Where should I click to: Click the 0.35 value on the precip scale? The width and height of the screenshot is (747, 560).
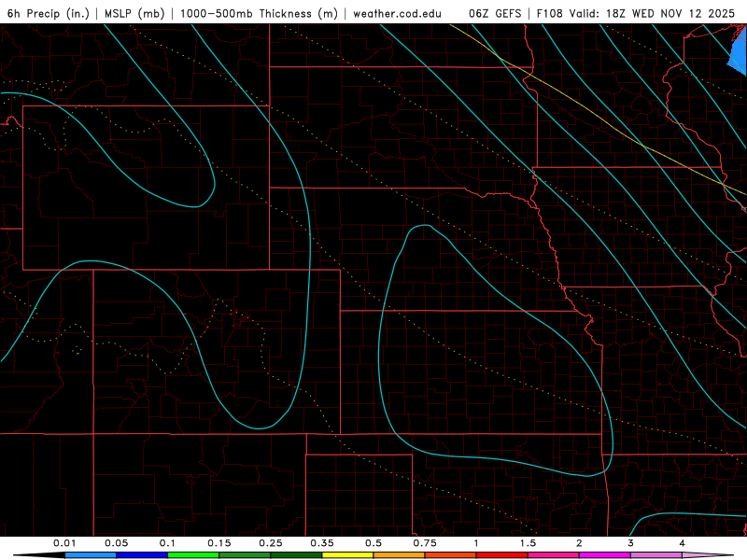tap(322, 543)
